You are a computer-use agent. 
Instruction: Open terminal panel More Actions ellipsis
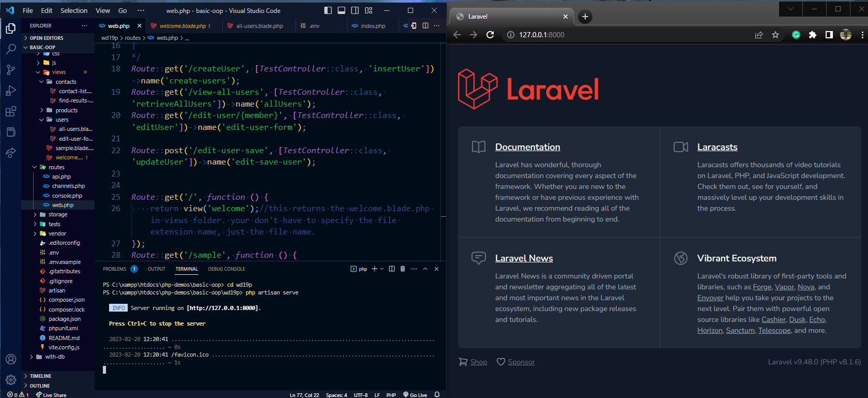pos(414,269)
